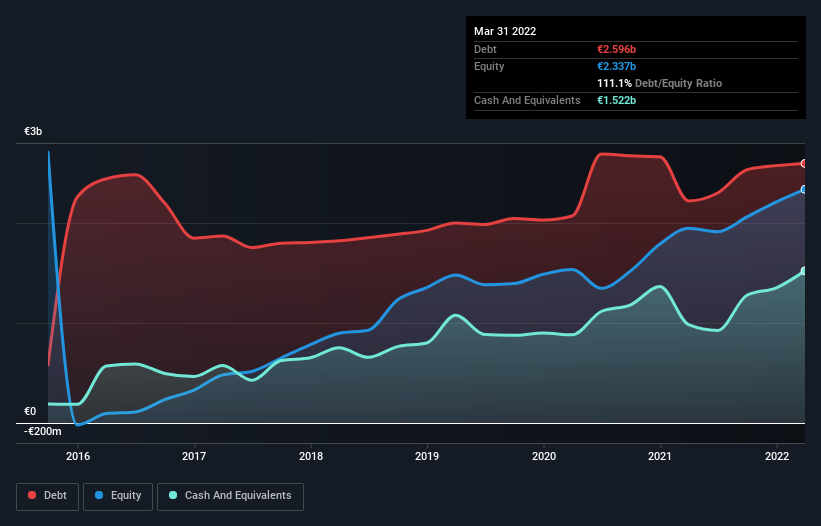Image resolution: width=821 pixels, height=526 pixels.
Task: Toggle the Equity series legend button
Action: (118, 496)
